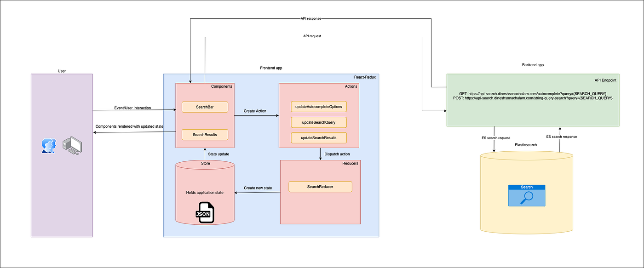Select the SearchReducer box
Screen dimensions: 644x268
click(320, 187)
